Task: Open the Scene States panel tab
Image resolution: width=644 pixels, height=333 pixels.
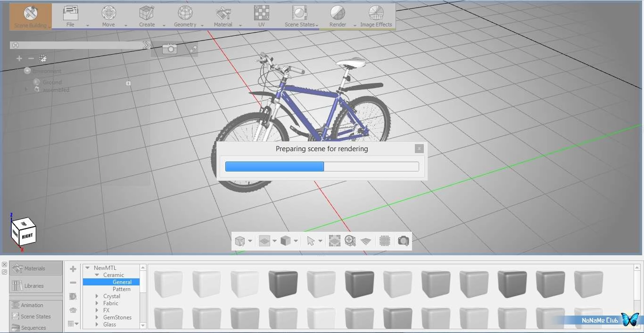Action: point(36,317)
